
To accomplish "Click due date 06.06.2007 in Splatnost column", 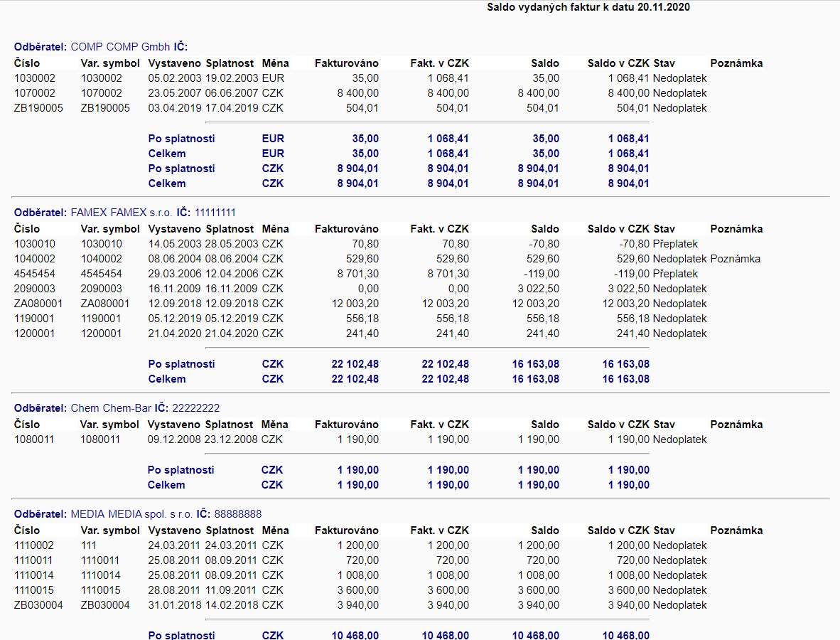I will (232, 93).
